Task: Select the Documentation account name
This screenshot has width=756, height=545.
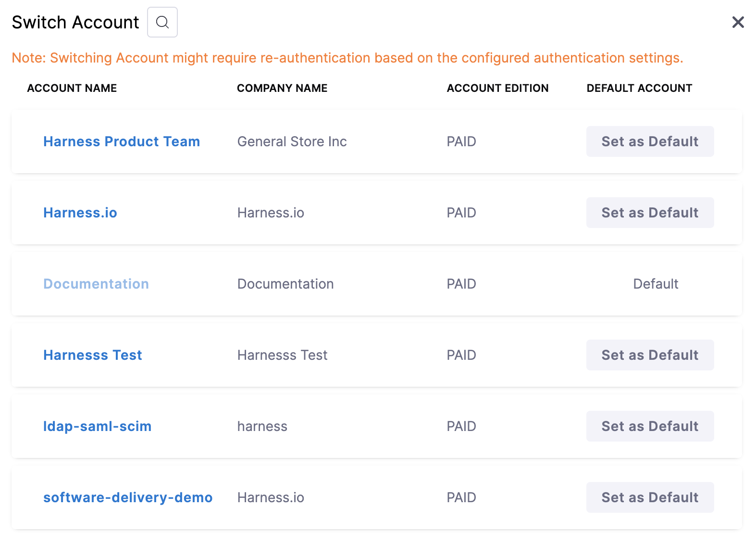Action: point(96,284)
